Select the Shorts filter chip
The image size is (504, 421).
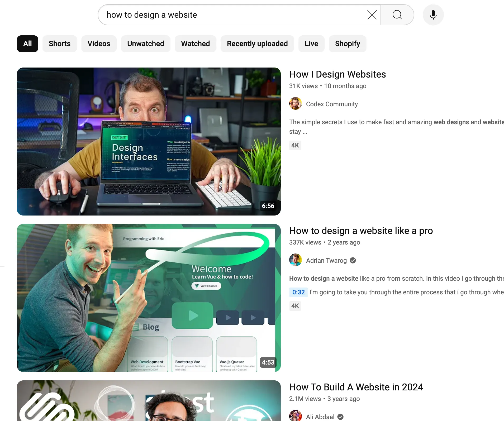(x=60, y=44)
